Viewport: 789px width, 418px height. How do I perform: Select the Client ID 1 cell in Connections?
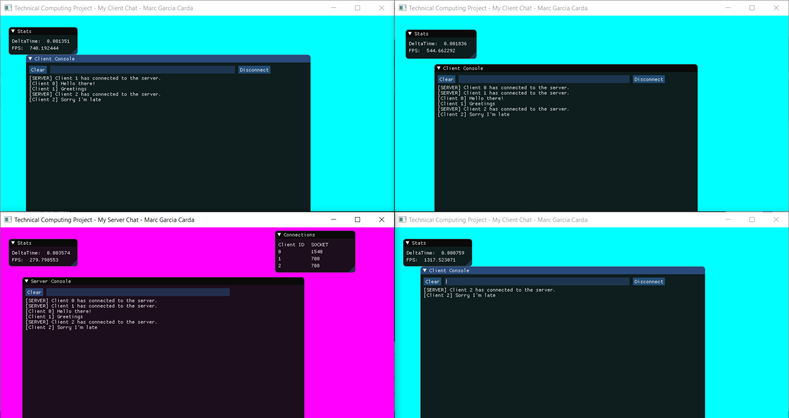(279, 259)
